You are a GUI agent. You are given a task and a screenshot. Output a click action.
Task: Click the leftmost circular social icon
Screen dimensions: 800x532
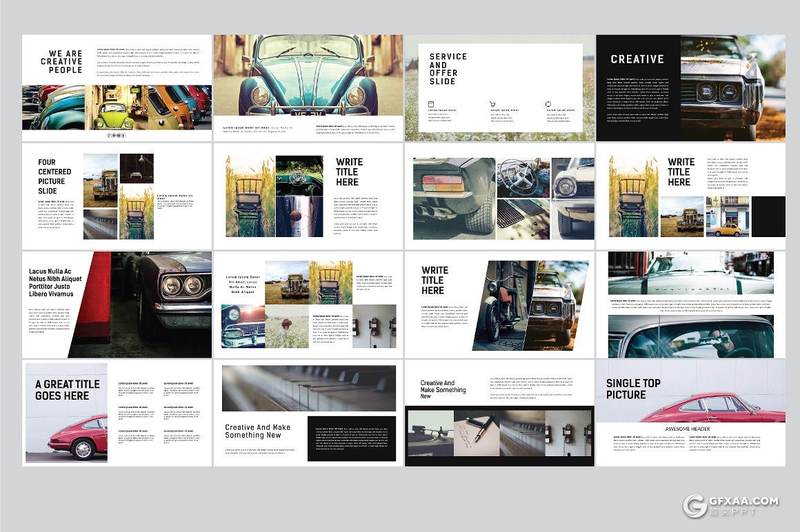tap(109, 136)
